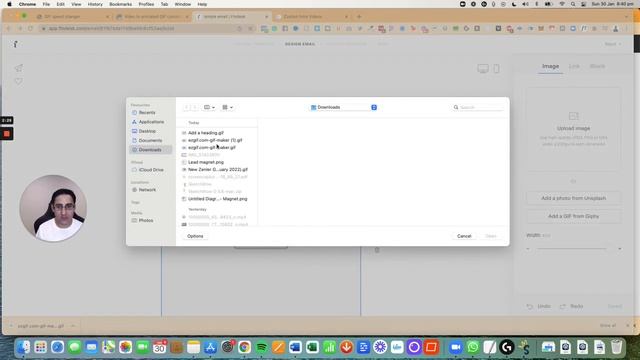Image resolution: width=640 pixels, height=360 pixels.
Task: Select file Lead magnet.png
Action: [x=206, y=162]
